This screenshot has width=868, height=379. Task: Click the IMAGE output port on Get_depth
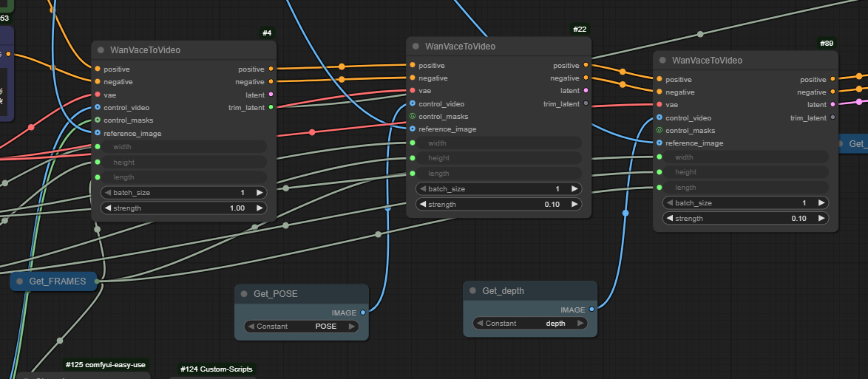coord(591,310)
